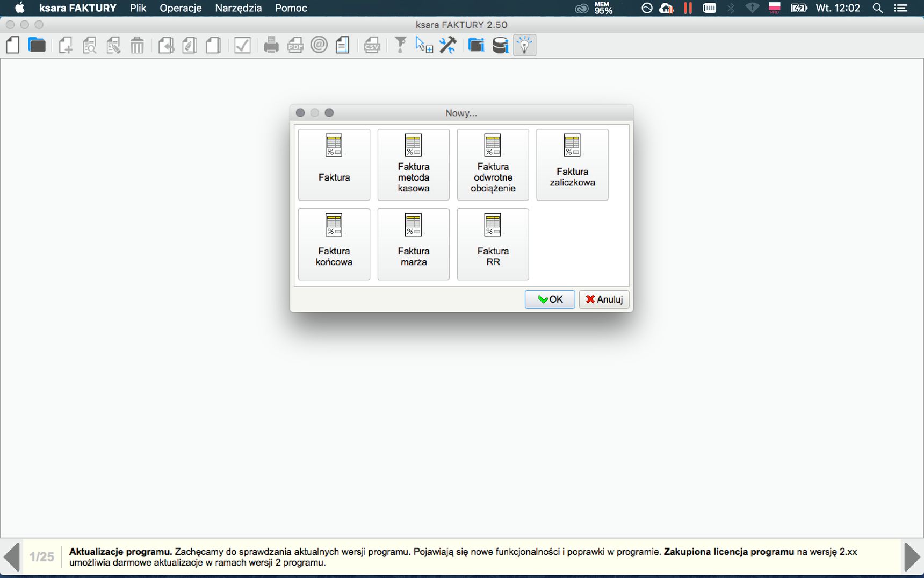Click the add new document icon with plus
924x578 pixels.
[66, 45]
